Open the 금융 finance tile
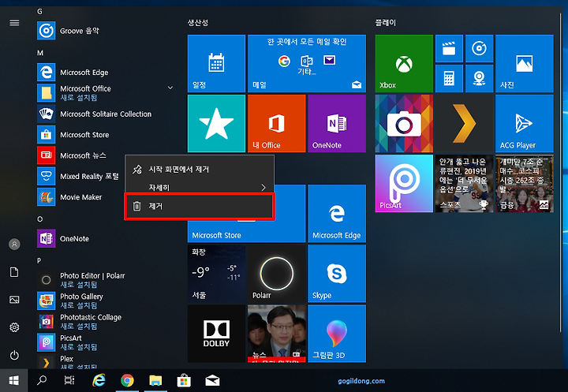This screenshot has width=568, height=392. (524, 184)
